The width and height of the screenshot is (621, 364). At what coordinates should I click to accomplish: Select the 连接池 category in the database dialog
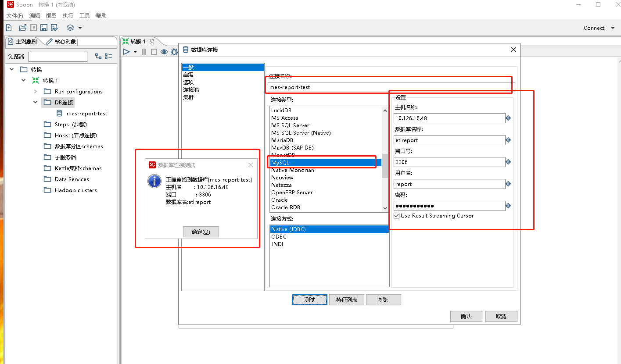coord(191,90)
